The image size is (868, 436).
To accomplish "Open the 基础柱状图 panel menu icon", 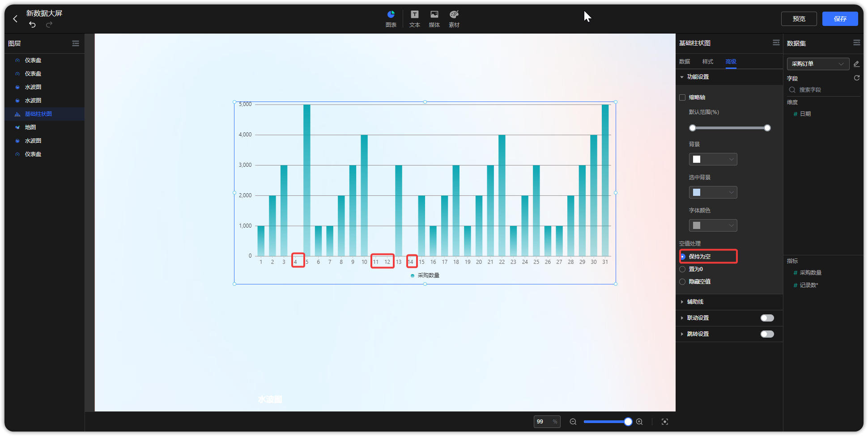I will click(776, 42).
